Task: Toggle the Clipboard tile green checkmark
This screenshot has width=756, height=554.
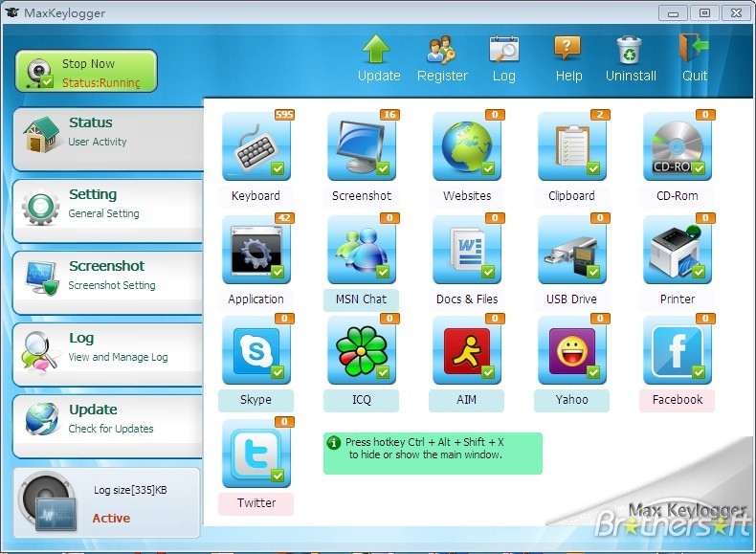Action: pyautogui.click(x=593, y=168)
